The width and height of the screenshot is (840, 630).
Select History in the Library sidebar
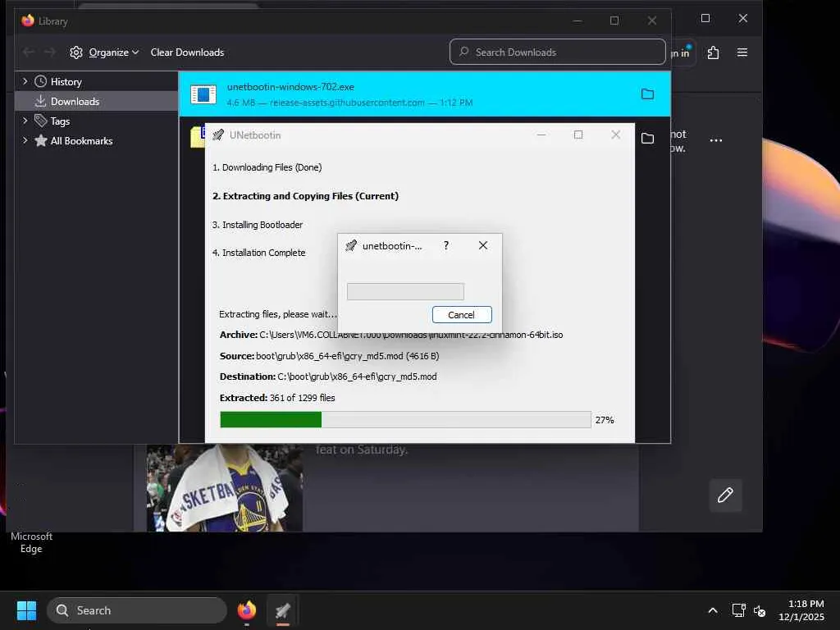pos(66,82)
